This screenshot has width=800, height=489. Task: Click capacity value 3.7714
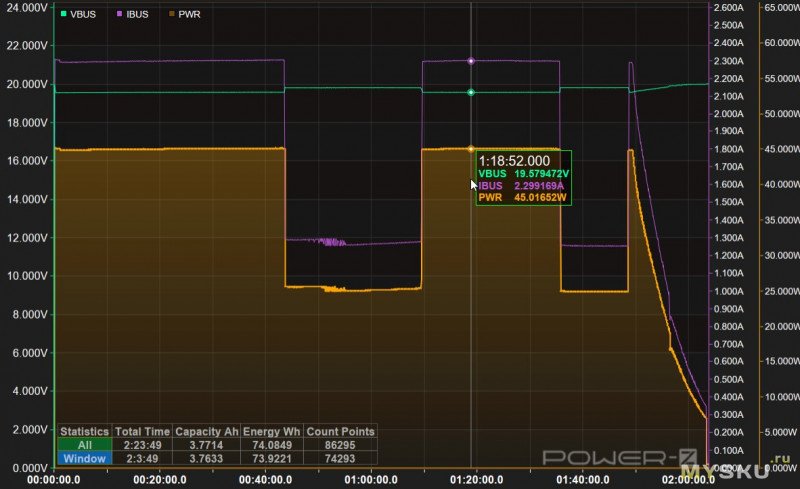coord(206,445)
